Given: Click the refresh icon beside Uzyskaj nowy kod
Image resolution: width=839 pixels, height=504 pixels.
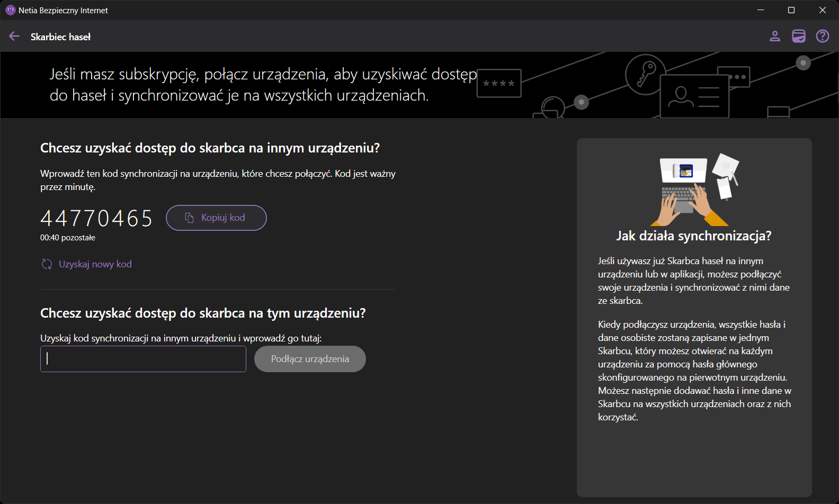Looking at the screenshot, I should pyautogui.click(x=47, y=264).
